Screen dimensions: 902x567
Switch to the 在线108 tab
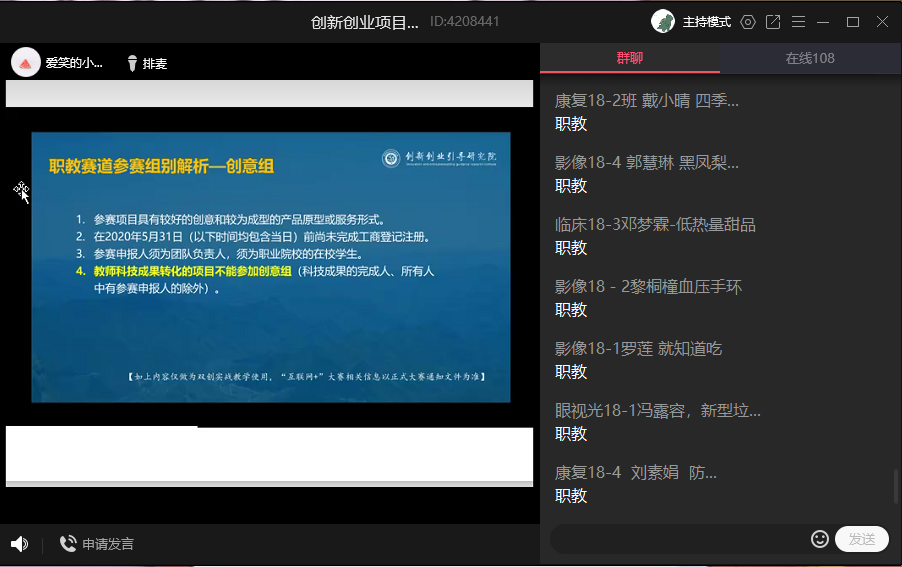tap(810, 58)
